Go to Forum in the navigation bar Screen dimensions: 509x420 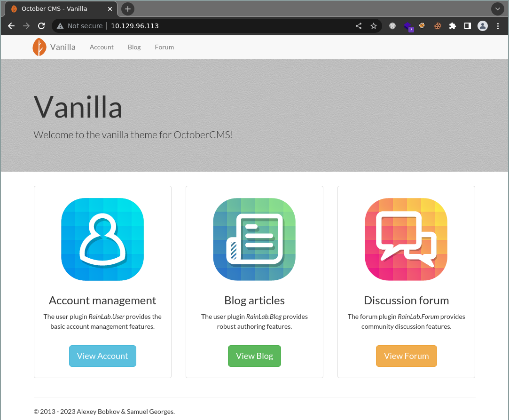pos(164,47)
